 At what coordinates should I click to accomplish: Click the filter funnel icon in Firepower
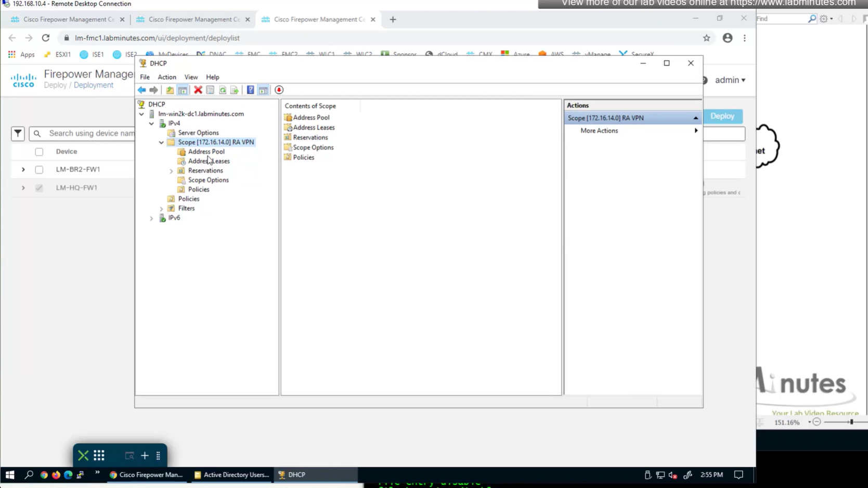point(18,134)
